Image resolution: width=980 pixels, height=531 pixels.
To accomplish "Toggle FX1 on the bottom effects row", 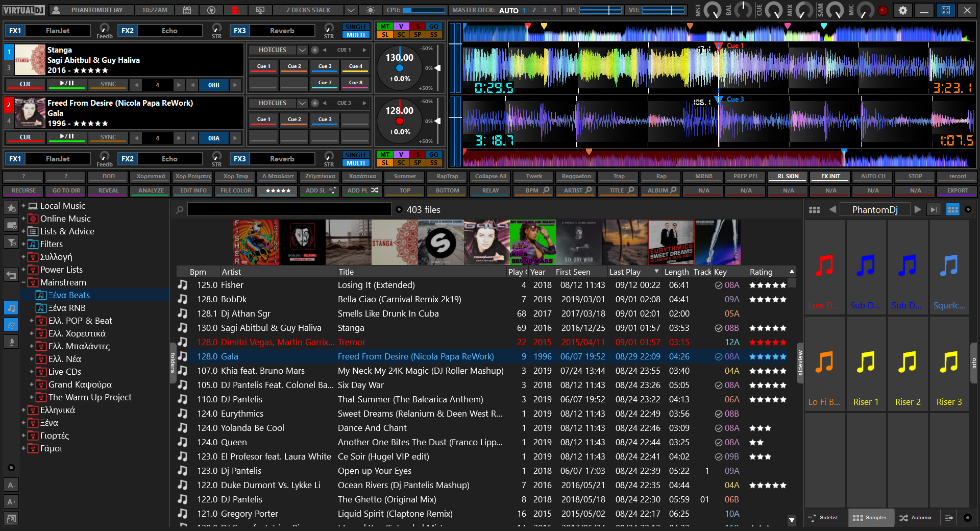I will pyautogui.click(x=15, y=159).
